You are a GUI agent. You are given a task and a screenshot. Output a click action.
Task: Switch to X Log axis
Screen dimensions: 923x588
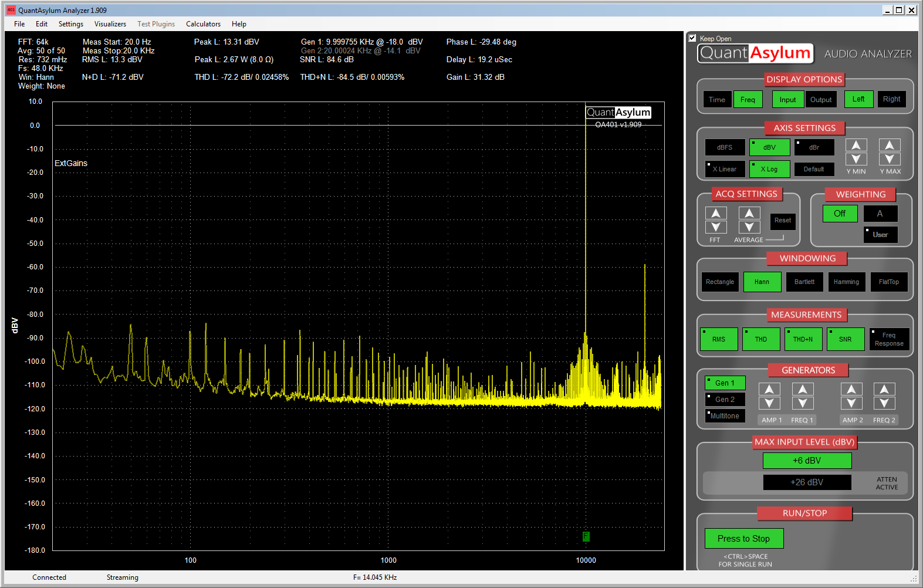tap(770, 169)
